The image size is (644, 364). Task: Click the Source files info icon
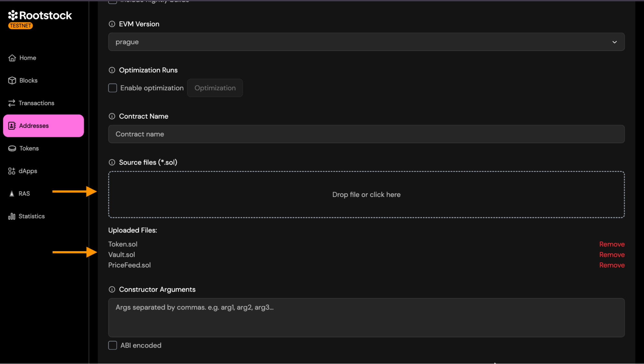pos(112,162)
